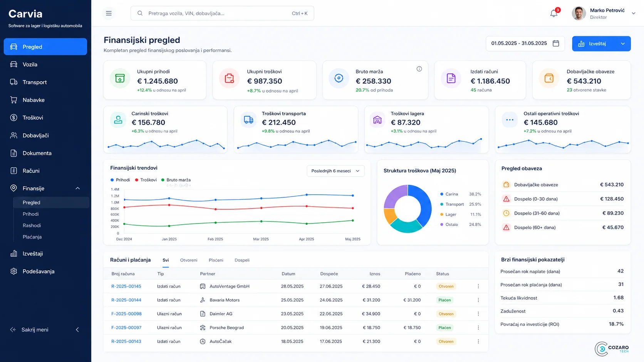Open invoice link R-2025-00145
The width and height of the screenshot is (644, 362).
[x=126, y=286]
